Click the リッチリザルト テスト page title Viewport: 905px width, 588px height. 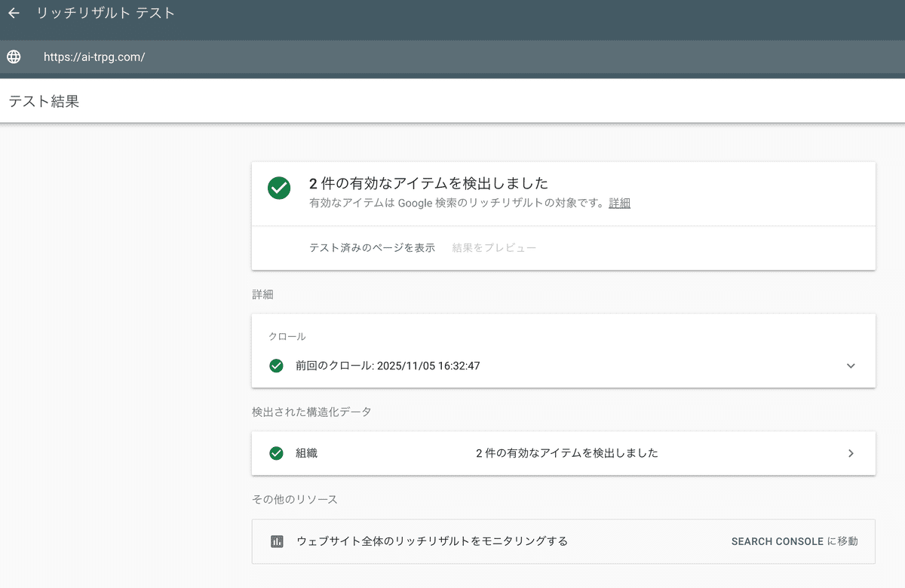[x=106, y=14]
